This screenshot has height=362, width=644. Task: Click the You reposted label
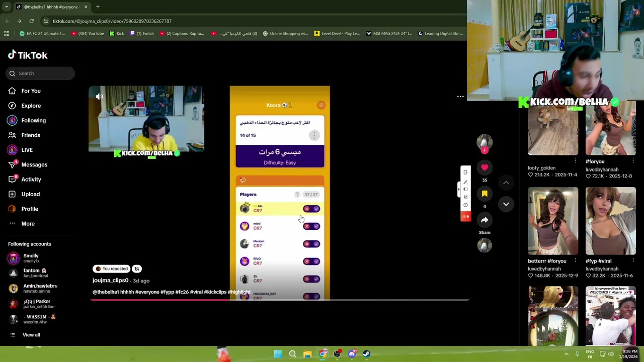111,269
